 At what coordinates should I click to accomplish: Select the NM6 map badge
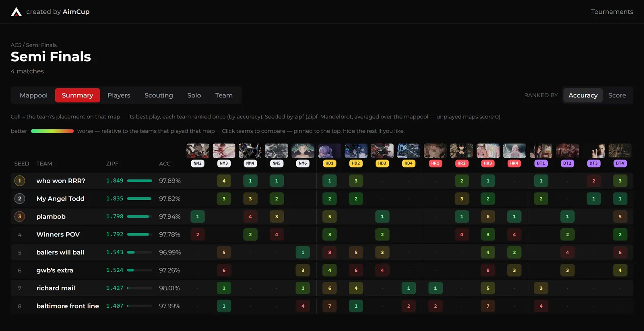303,163
